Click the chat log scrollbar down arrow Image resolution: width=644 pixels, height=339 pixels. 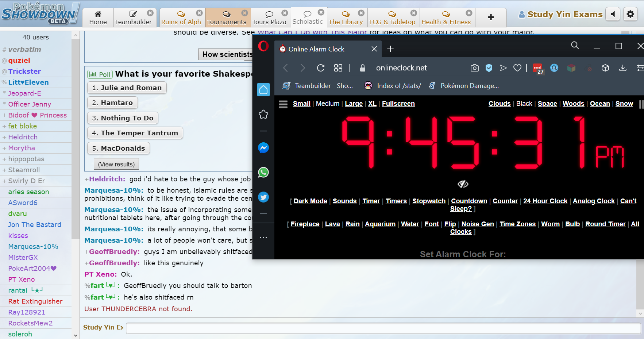pos(640,313)
